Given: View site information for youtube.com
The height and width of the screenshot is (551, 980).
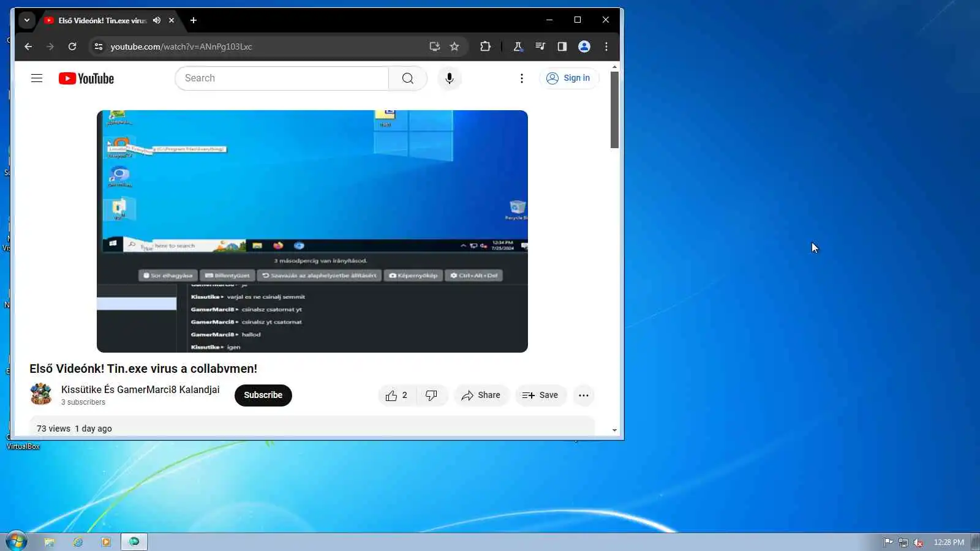Looking at the screenshot, I should tap(98, 47).
